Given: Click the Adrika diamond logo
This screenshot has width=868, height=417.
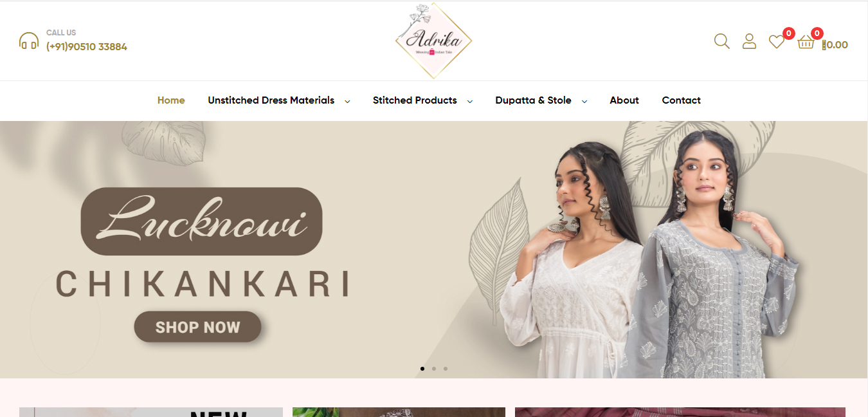Looking at the screenshot, I should pyautogui.click(x=434, y=41).
